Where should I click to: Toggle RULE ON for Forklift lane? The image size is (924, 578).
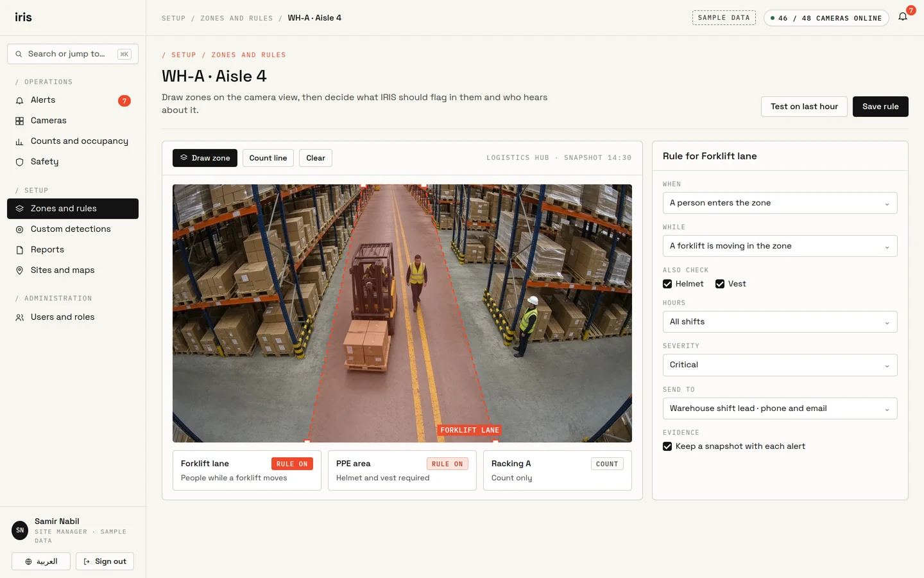[x=292, y=464]
